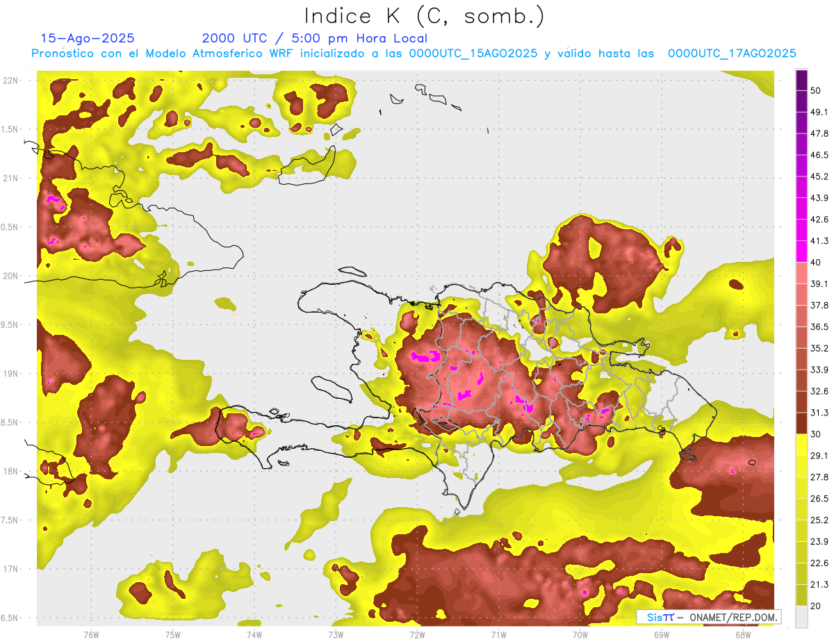The height and width of the screenshot is (644, 834).
Task: Select the "0.5N" latitude axis label
Action: (10, 227)
